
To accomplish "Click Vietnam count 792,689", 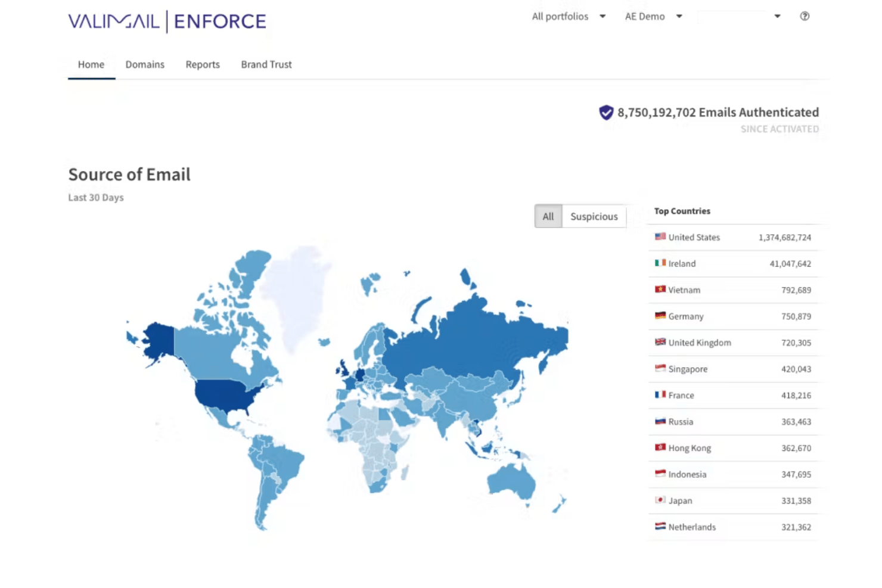I will click(x=796, y=290).
